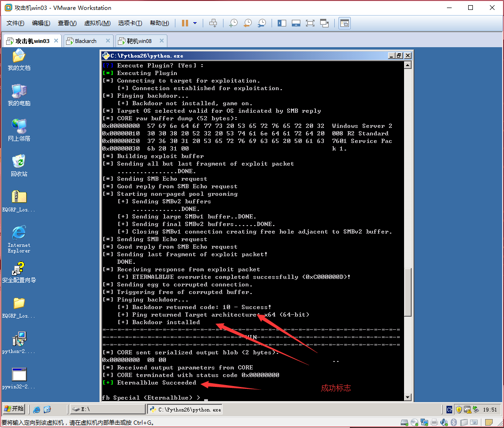Viewport: 504px width, 428px height.
Task: Switch to Unity mode in the VMware toolbar
Action: coord(324,23)
